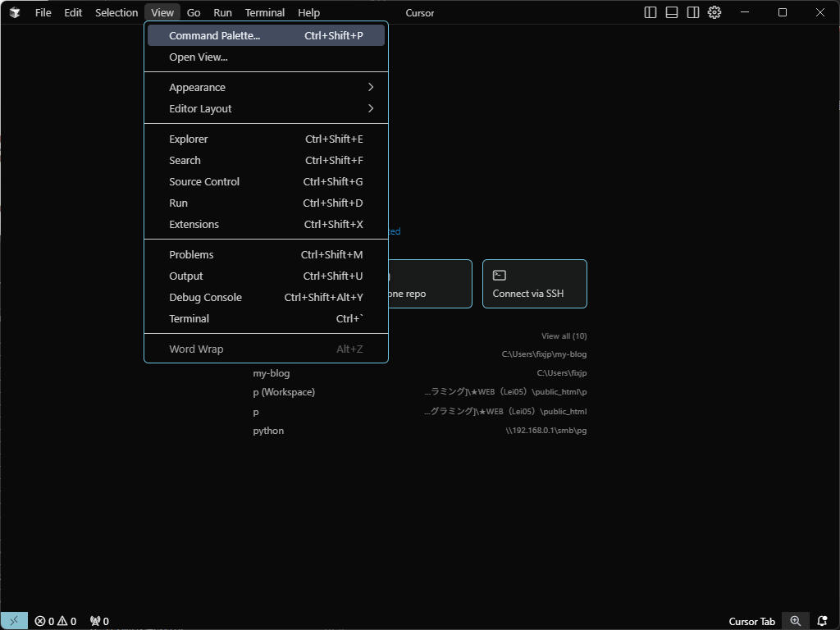Toggle the primary sidebar layout icon

tap(651, 12)
